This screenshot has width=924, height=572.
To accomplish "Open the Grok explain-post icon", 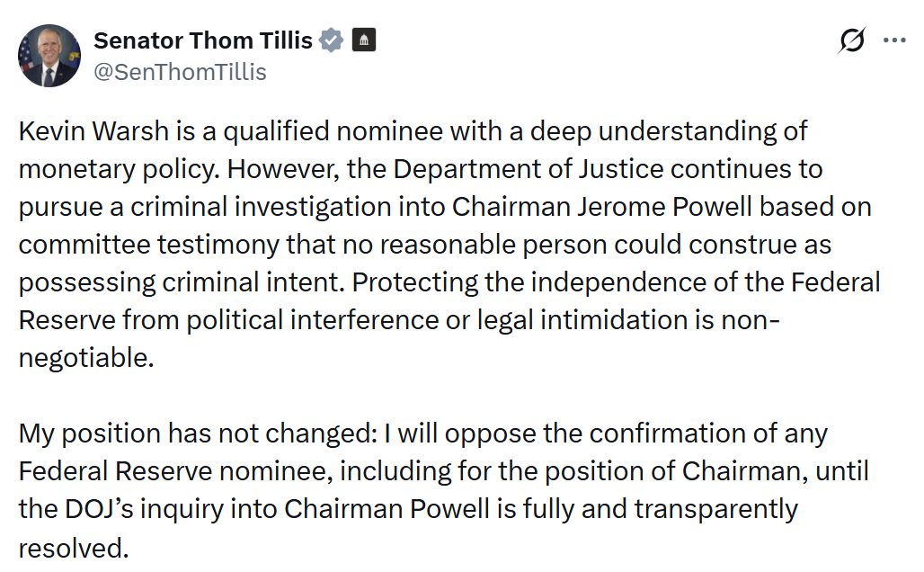I will [x=851, y=40].
